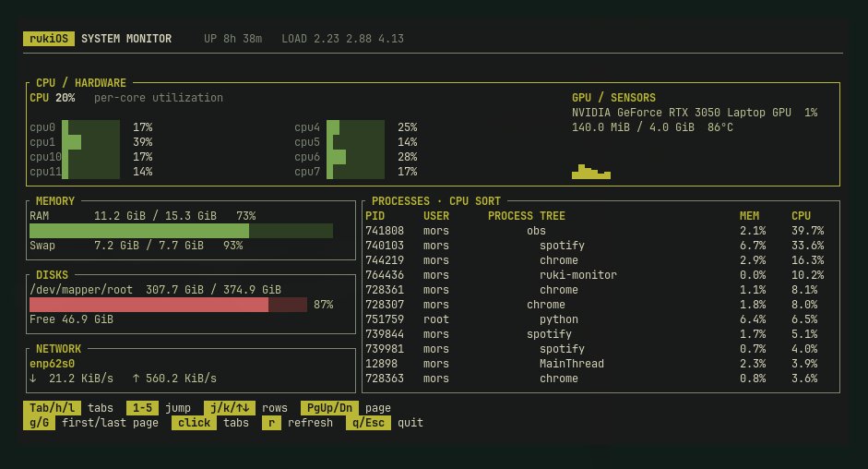Click the DISKS panel title

pyautogui.click(x=52, y=275)
